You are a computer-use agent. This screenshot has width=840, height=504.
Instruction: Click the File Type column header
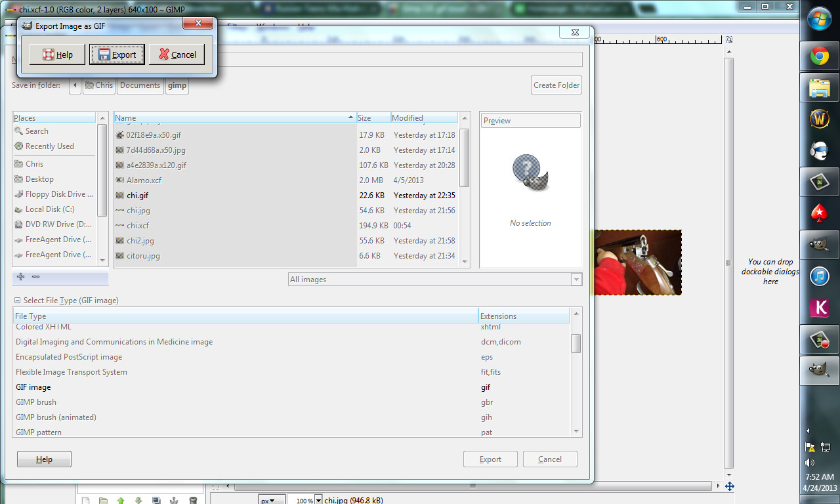click(x=245, y=316)
